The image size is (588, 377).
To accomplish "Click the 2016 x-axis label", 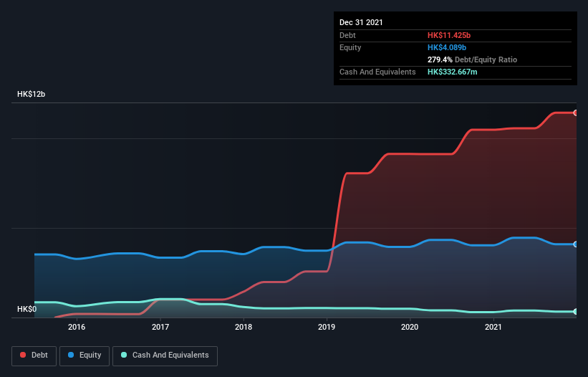I will click(x=77, y=327).
